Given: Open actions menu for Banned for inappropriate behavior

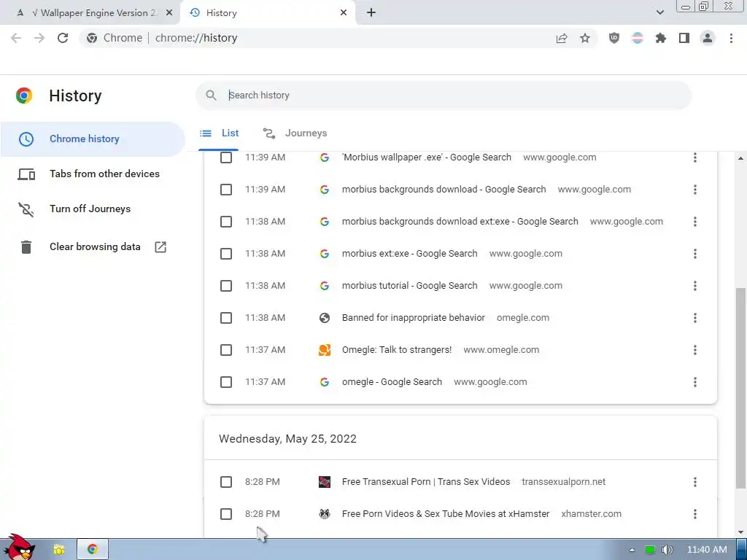Looking at the screenshot, I should (695, 318).
